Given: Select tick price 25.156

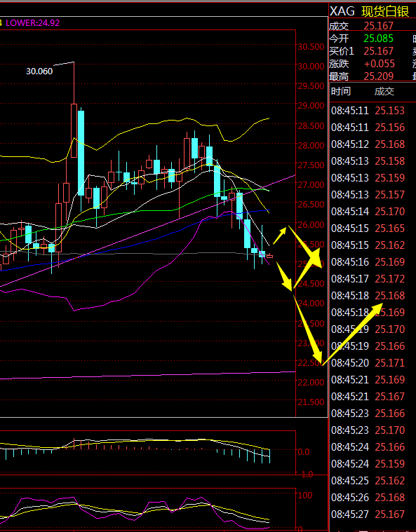Looking at the screenshot, I should click(x=390, y=128).
